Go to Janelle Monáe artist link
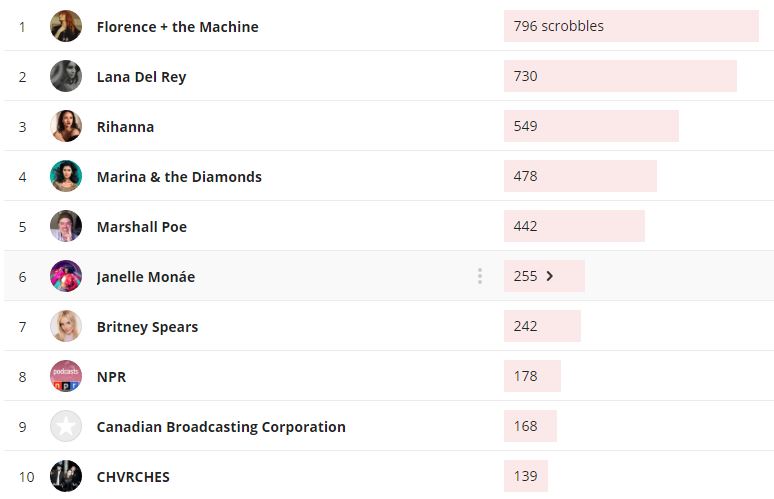Screen dimensions: 774x499 coord(145,277)
